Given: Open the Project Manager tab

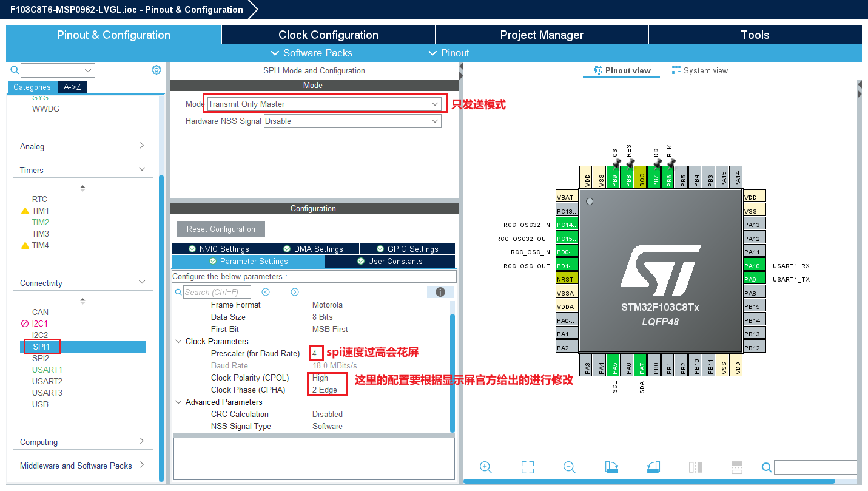Looking at the screenshot, I should pyautogui.click(x=542, y=35).
